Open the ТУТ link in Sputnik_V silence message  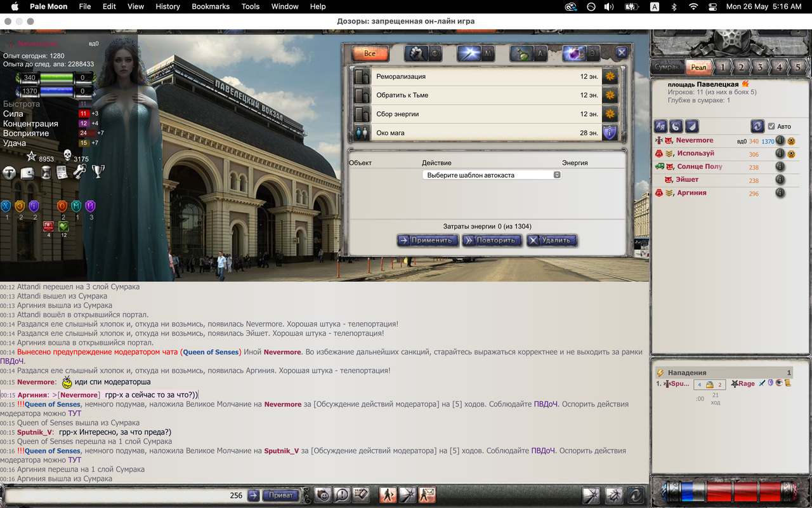click(75, 460)
